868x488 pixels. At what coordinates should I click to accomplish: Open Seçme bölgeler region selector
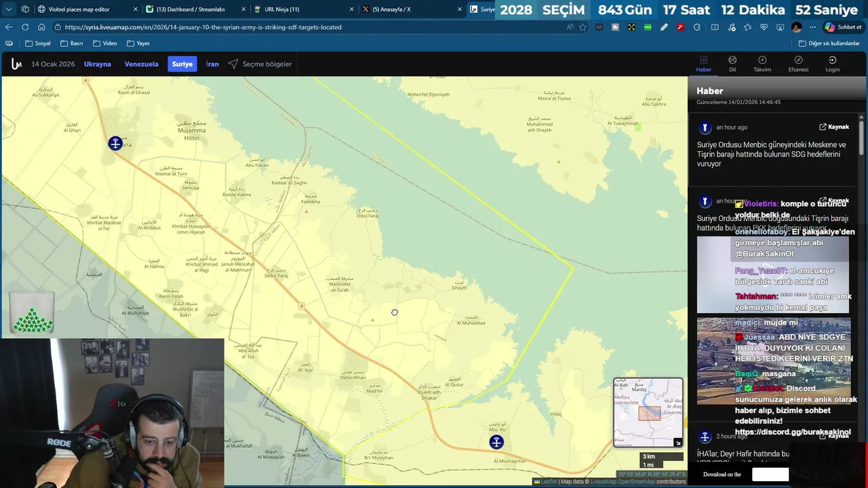click(260, 64)
